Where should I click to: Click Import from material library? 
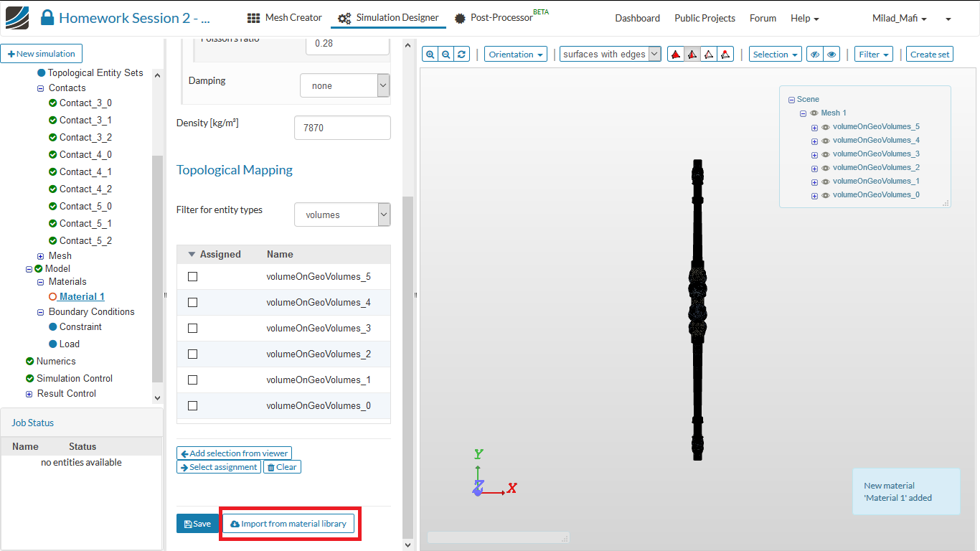point(288,524)
